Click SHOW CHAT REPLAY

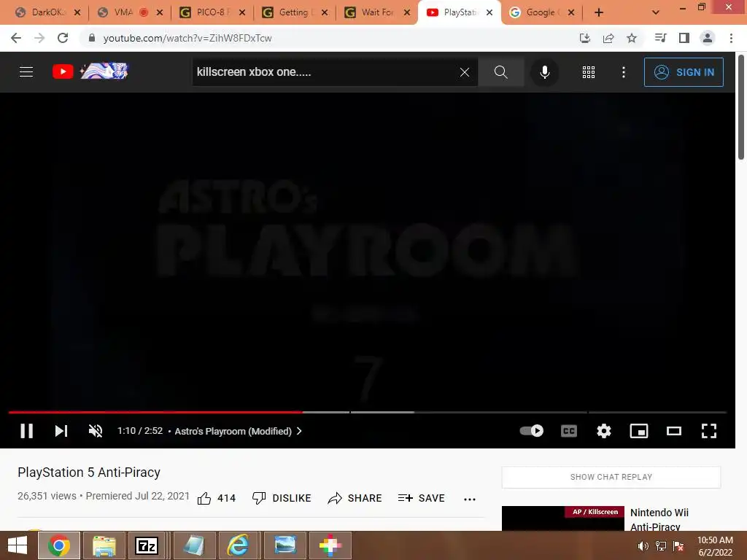point(611,477)
